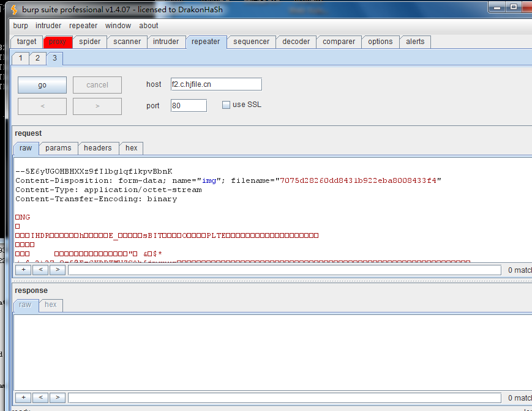Find next match in request search
Screen dimensions: 532x411
pyautogui.click(x=58, y=270)
